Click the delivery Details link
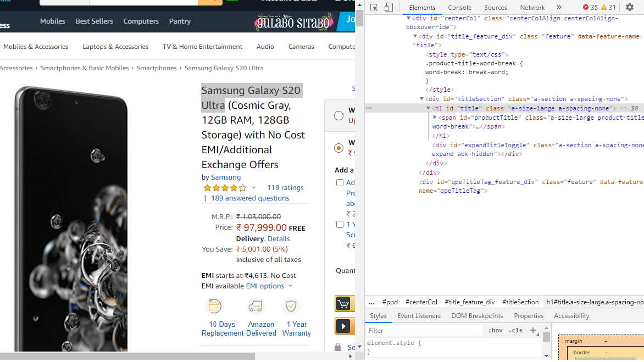644x362 pixels. pyautogui.click(x=279, y=239)
